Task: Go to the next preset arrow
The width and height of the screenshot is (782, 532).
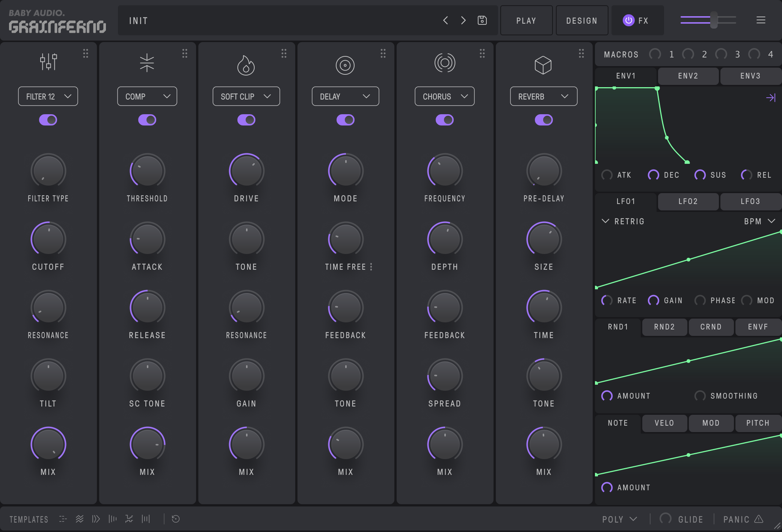Action: click(463, 20)
